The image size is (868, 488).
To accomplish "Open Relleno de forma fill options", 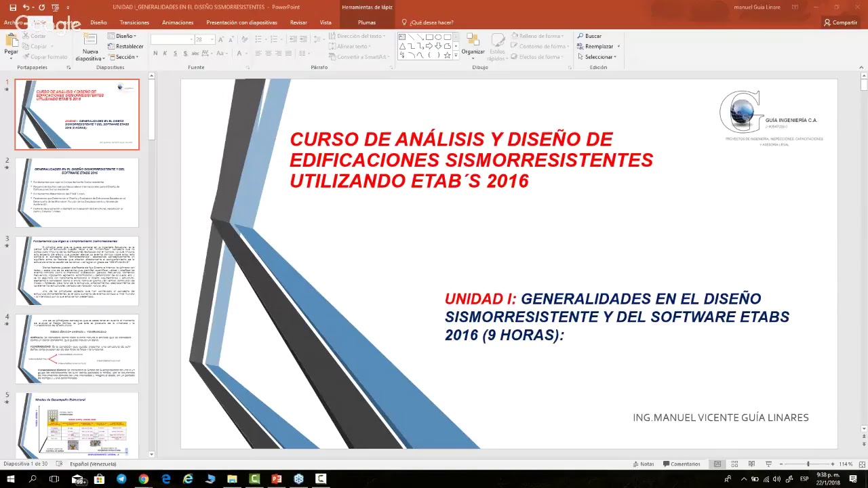I will click(x=538, y=36).
